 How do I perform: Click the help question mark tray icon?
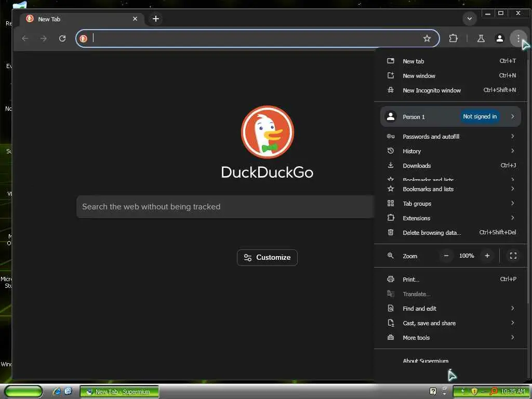click(x=433, y=391)
